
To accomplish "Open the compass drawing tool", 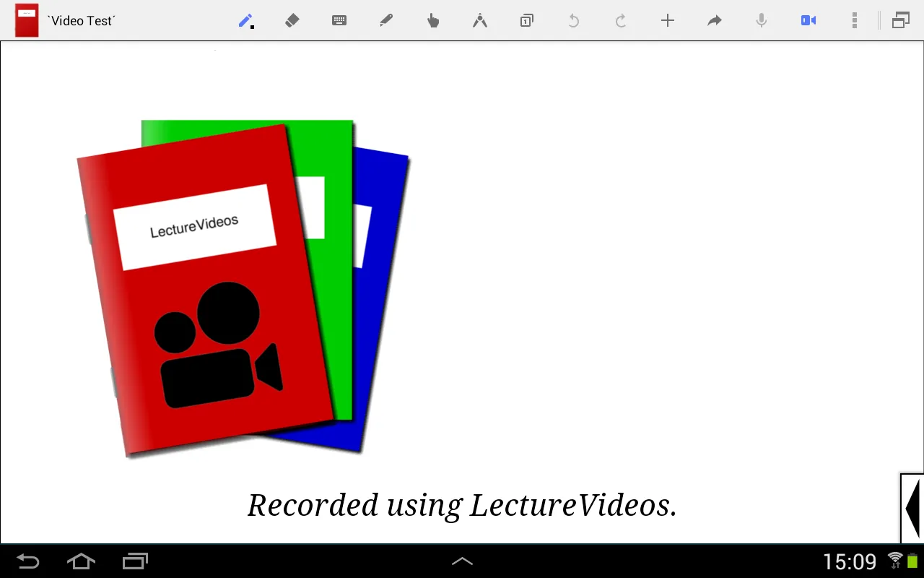I will 480,20.
